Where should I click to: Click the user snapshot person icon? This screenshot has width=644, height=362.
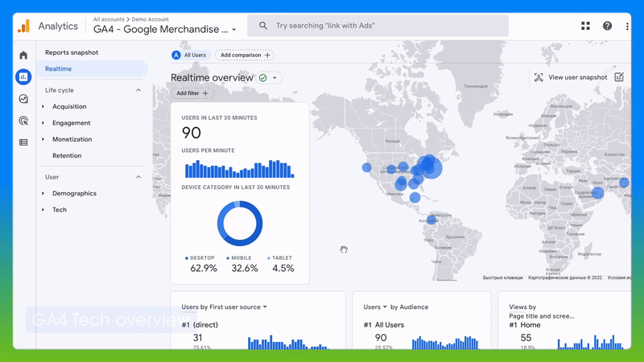(x=539, y=77)
